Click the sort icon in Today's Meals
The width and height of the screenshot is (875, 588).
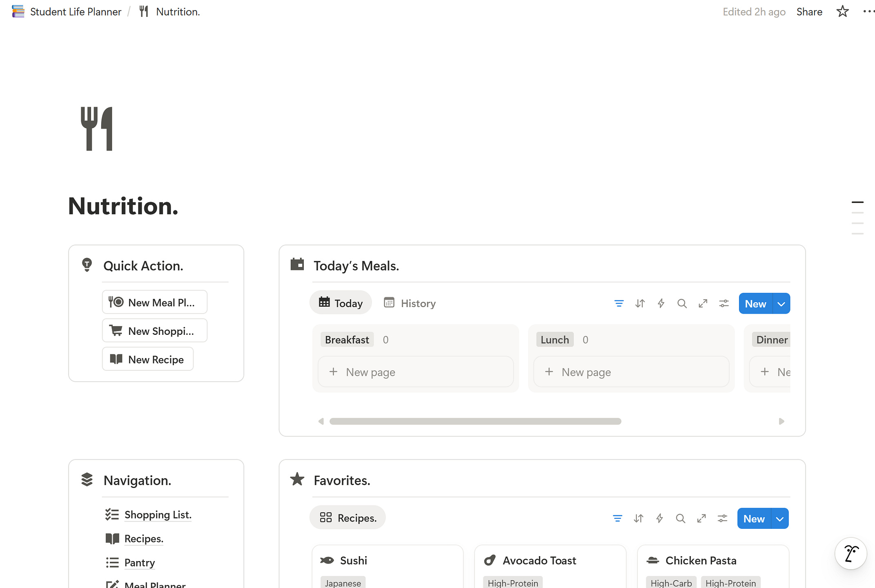click(x=640, y=303)
